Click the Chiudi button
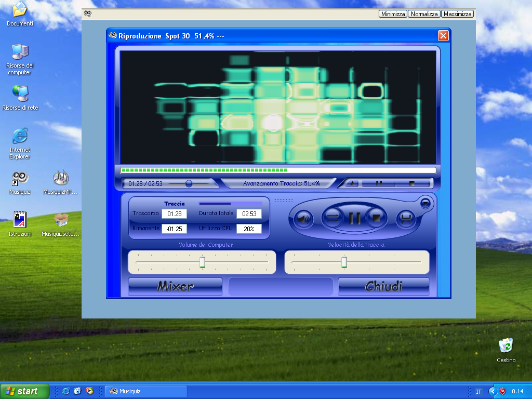 tap(383, 286)
